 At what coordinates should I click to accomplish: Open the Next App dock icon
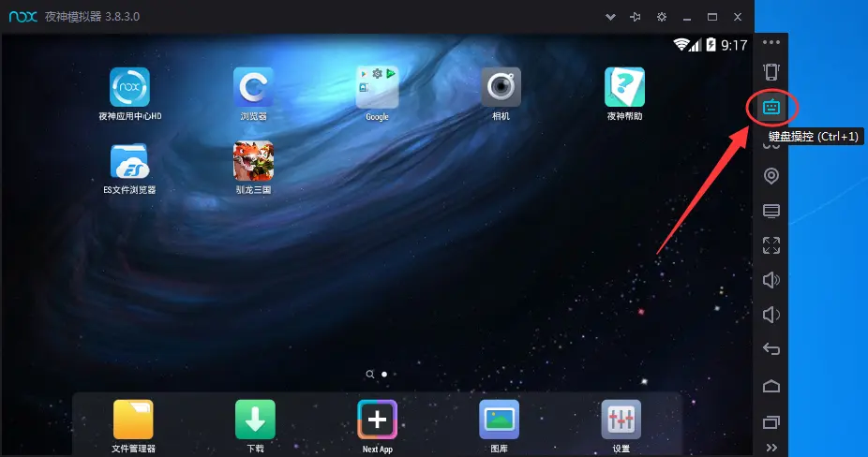[x=377, y=427]
